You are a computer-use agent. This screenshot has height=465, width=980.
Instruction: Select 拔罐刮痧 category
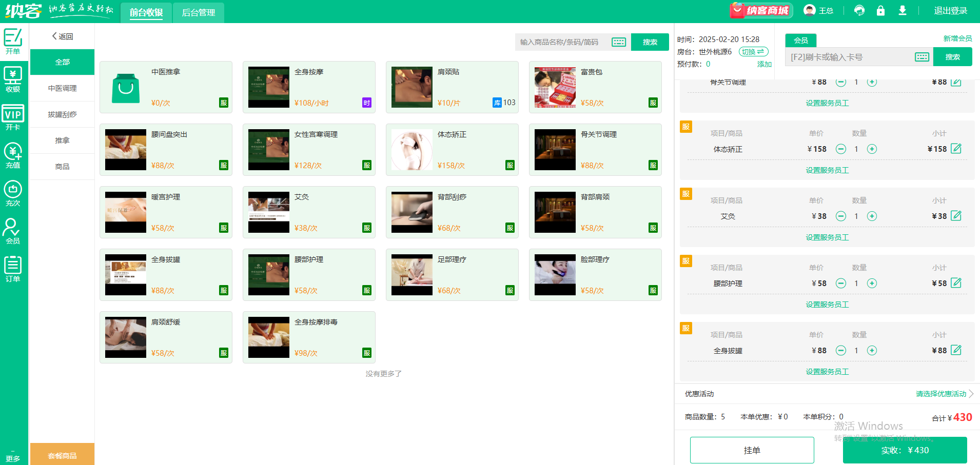click(x=63, y=114)
